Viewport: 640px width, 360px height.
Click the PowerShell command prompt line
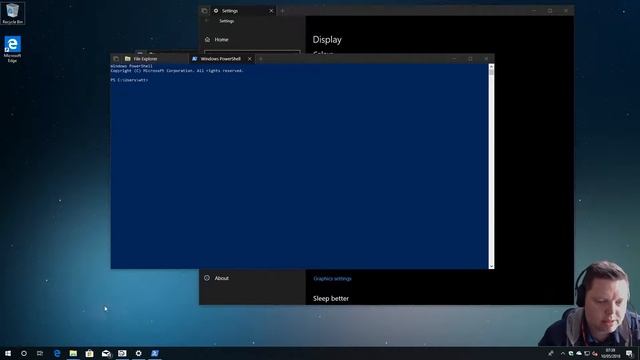click(x=129, y=80)
